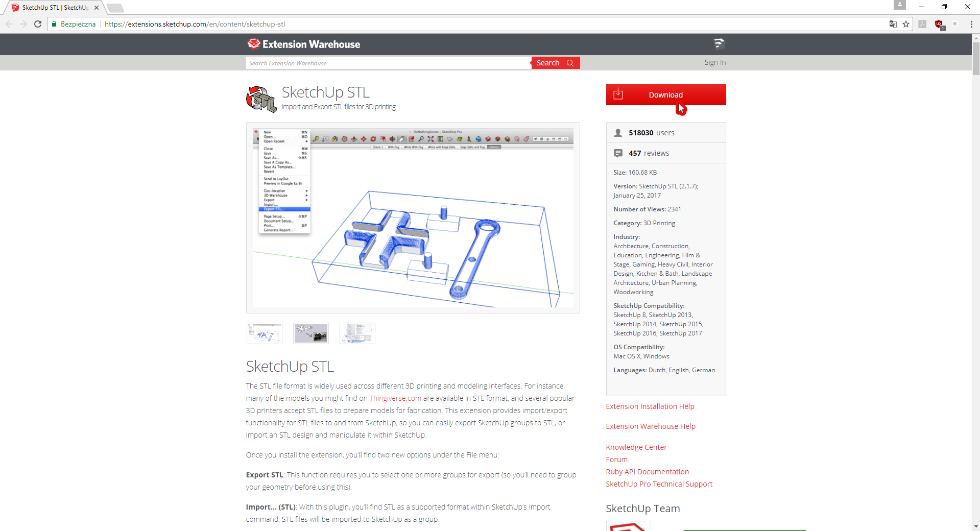Reload the page using the refresh icon
This screenshot has height=531, width=980.
pyautogui.click(x=38, y=24)
